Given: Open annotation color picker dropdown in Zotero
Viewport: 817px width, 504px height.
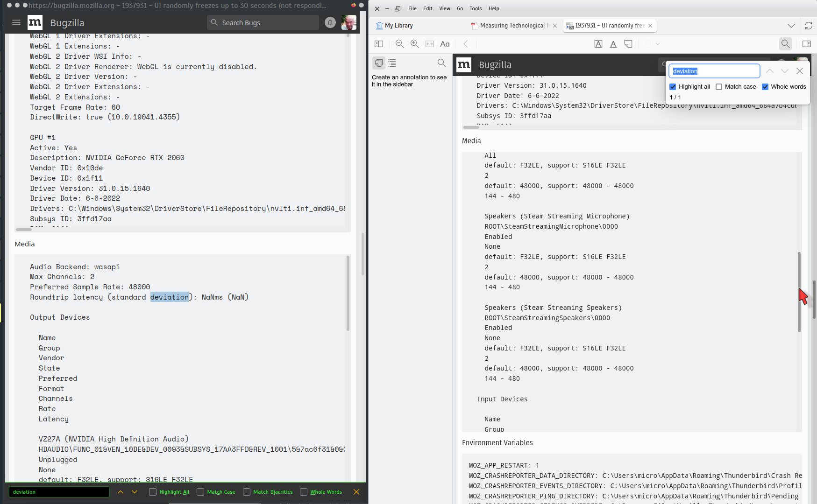Looking at the screenshot, I should click(653, 44).
